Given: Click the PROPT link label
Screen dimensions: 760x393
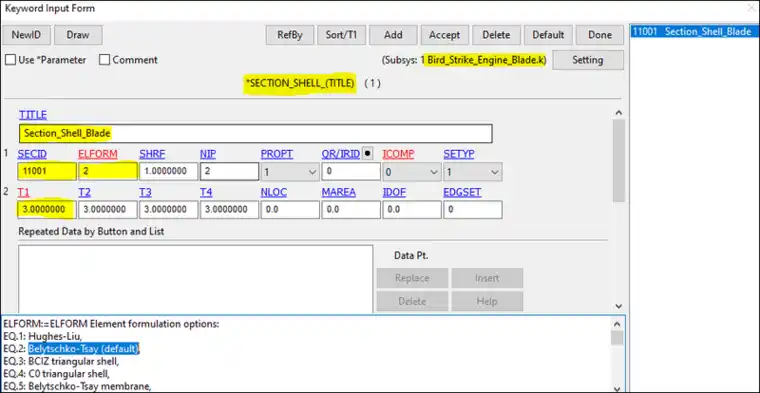Looking at the screenshot, I should 277,154.
